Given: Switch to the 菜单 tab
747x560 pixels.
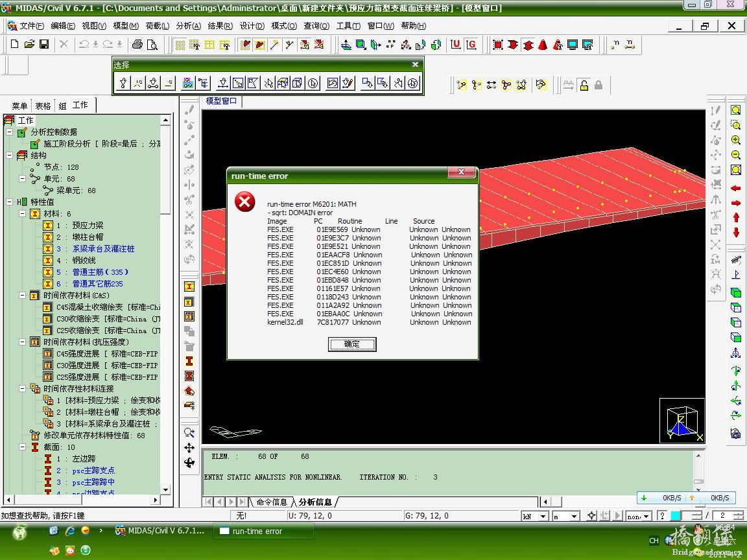Looking at the screenshot, I should [19, 106].
